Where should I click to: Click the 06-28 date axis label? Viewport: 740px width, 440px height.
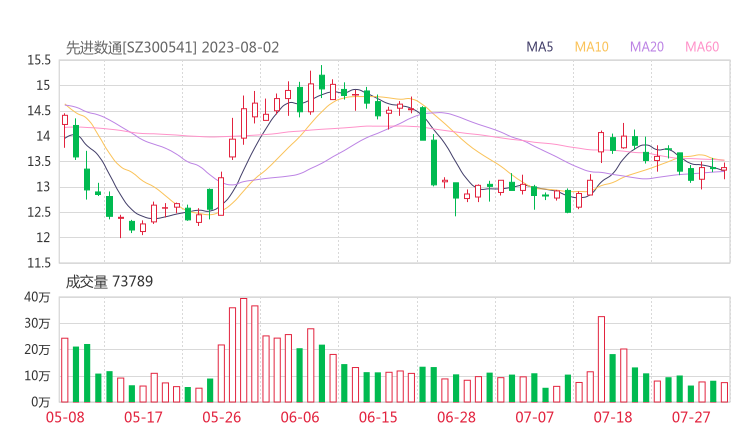[456, 417]
